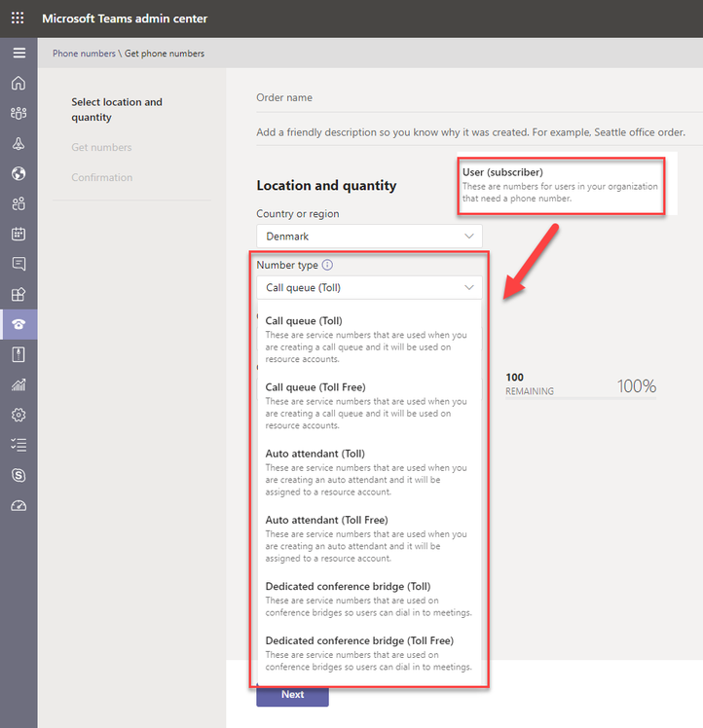Open Meetings calendar icon in sidebar
The image size is (703, 728).
click(x=18, y=234)
